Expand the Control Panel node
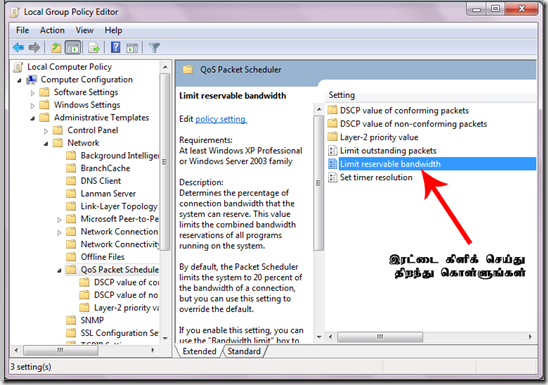Image resolution: width=548 pixels, height=385 pixels. 46,131
